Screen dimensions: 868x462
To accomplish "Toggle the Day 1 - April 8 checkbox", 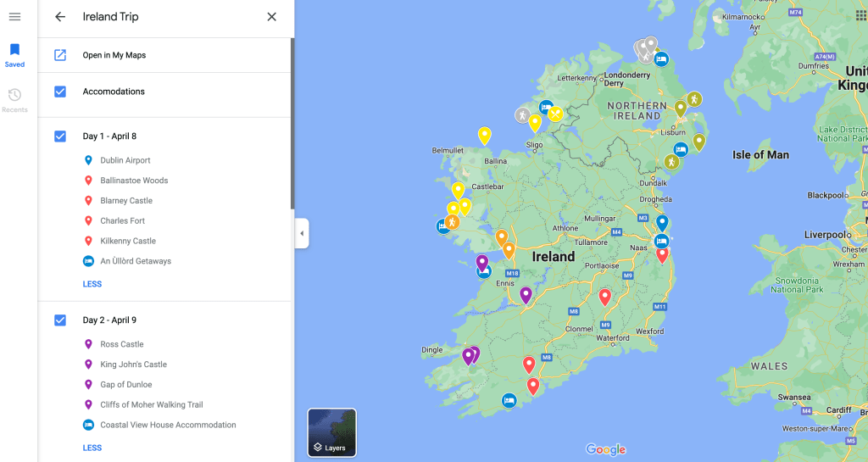I will tap(60, 136).
